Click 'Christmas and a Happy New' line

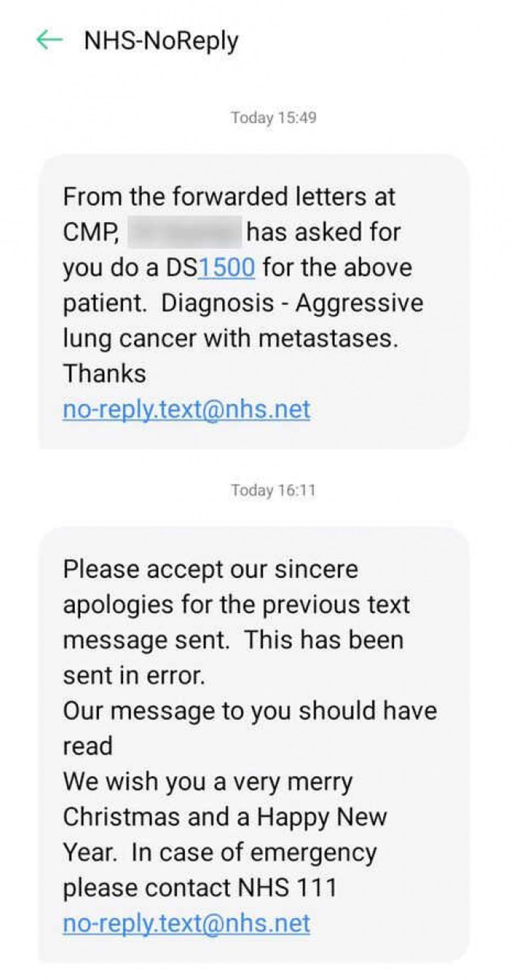point(225,817)
